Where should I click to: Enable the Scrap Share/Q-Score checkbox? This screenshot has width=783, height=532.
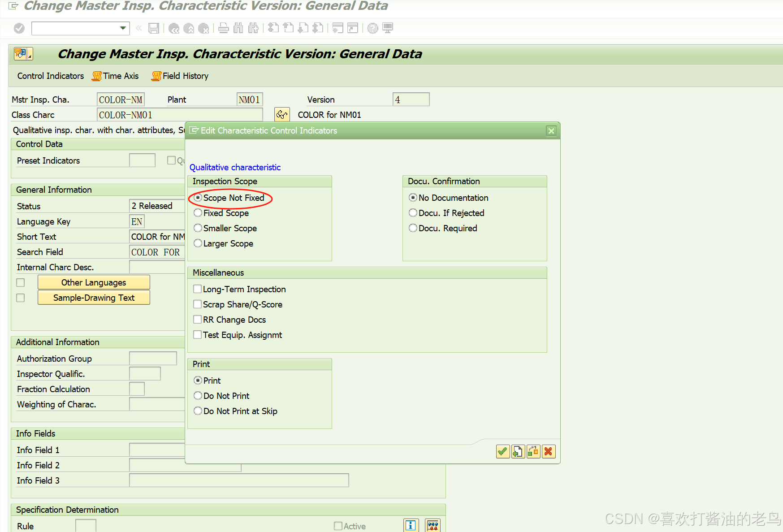click(x=197, y=304)
